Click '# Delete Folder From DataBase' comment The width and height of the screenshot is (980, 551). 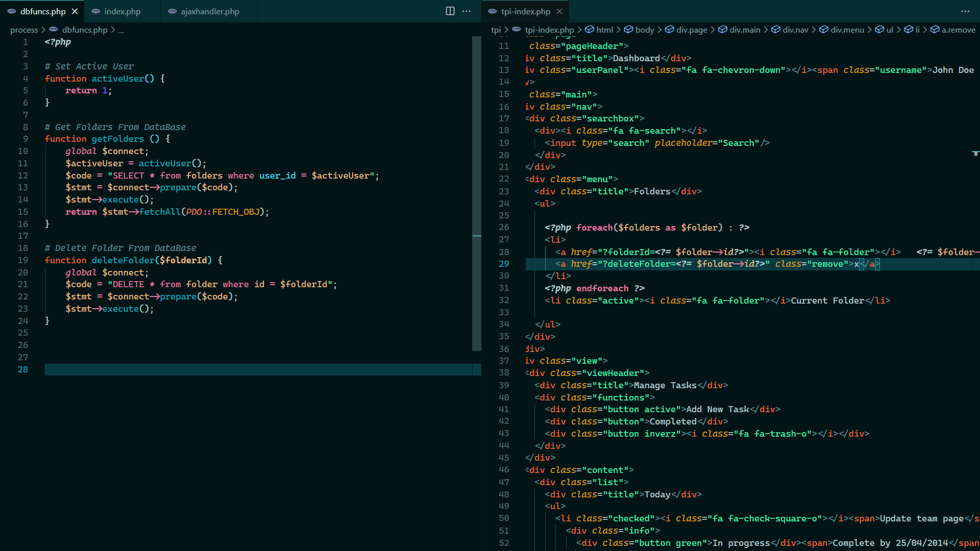(120, 248)
